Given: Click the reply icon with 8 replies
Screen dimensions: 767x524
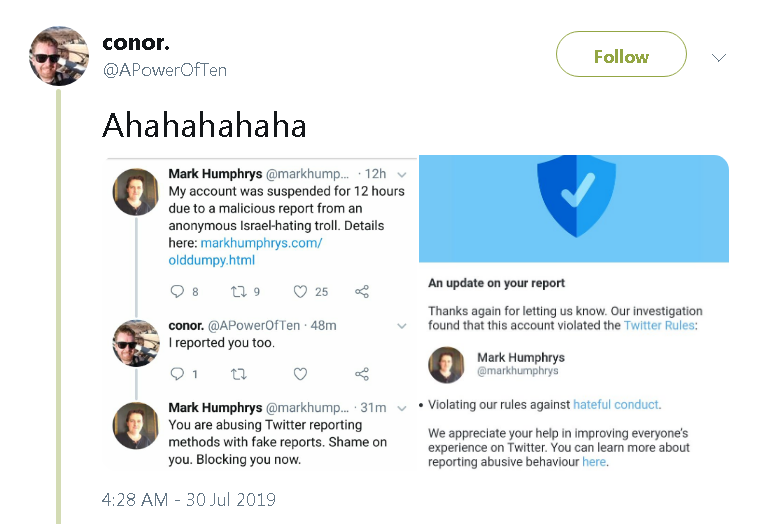Looking at the screenshot, I should pos(178,292).
